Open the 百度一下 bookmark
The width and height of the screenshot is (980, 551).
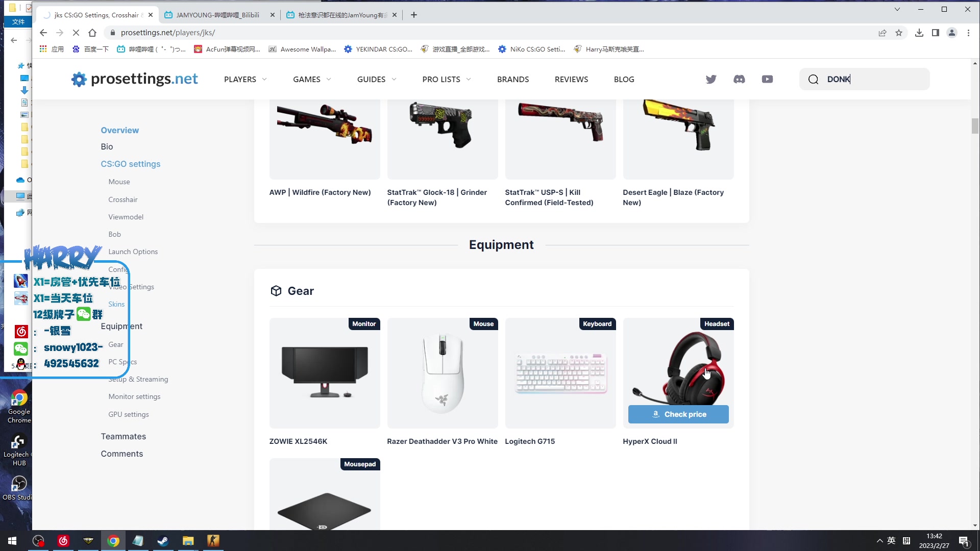90,49
